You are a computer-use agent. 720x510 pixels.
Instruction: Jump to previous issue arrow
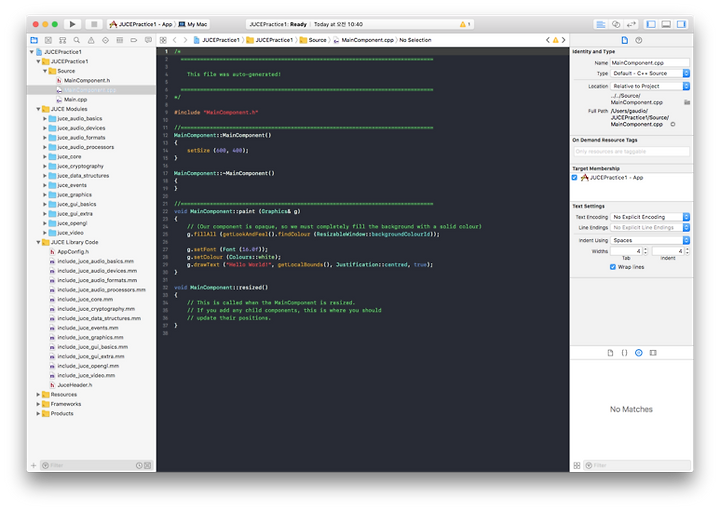(x=547, y=40)
